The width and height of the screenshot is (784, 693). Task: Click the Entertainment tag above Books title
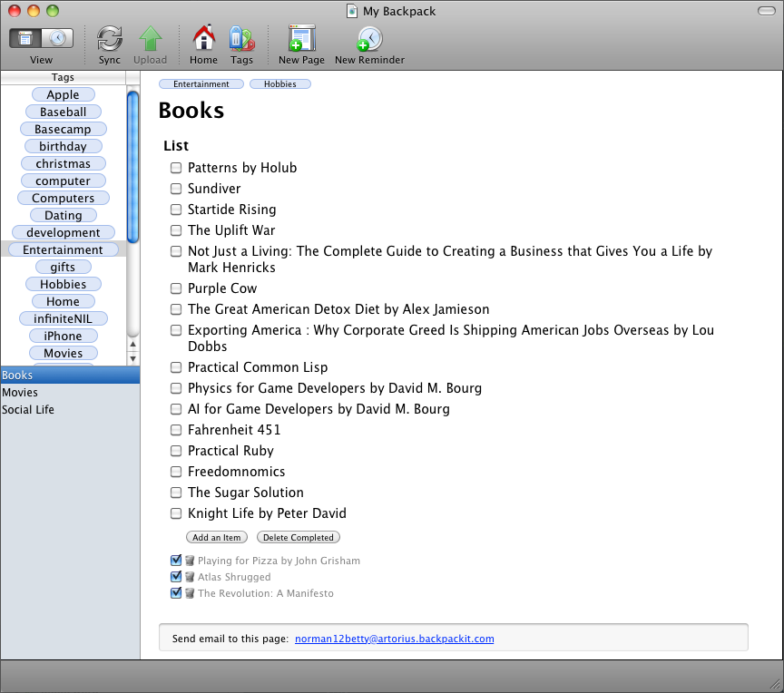pos(201,84)
